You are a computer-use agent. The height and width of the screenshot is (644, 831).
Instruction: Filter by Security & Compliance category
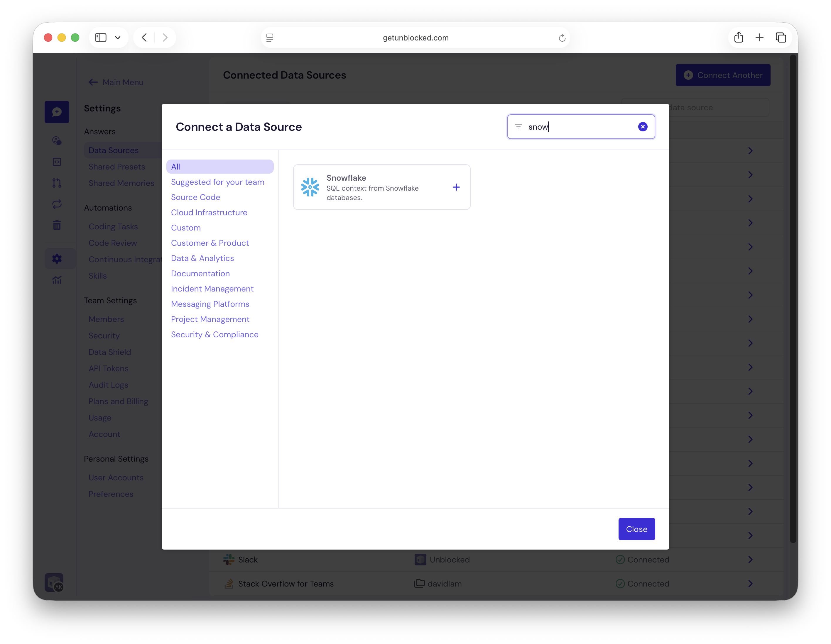214,334
